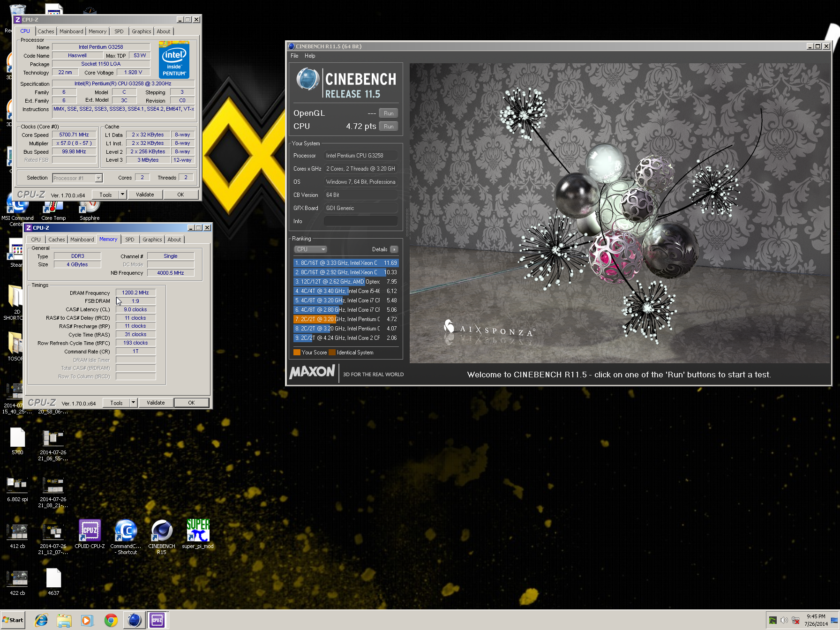Select ranking row 1 with score 11.69
Screen dimensions: 840x630
click(346, 263)
